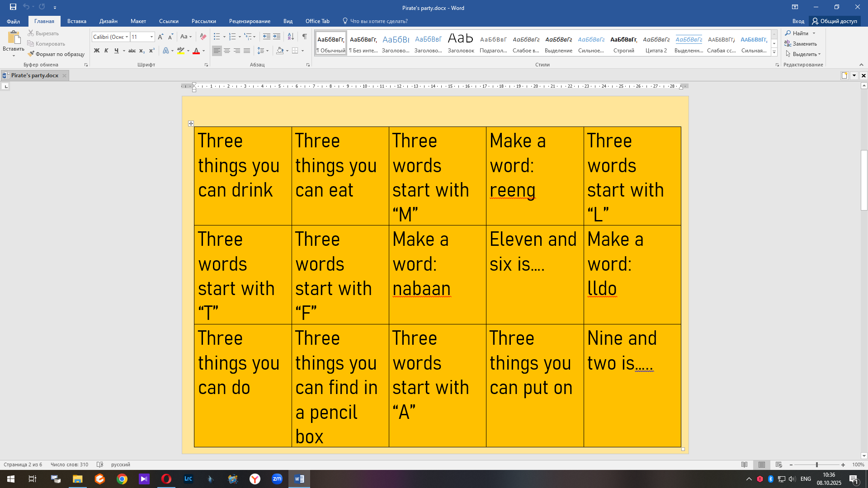Expand the line spacing dropdown arrow

[268, 51]
